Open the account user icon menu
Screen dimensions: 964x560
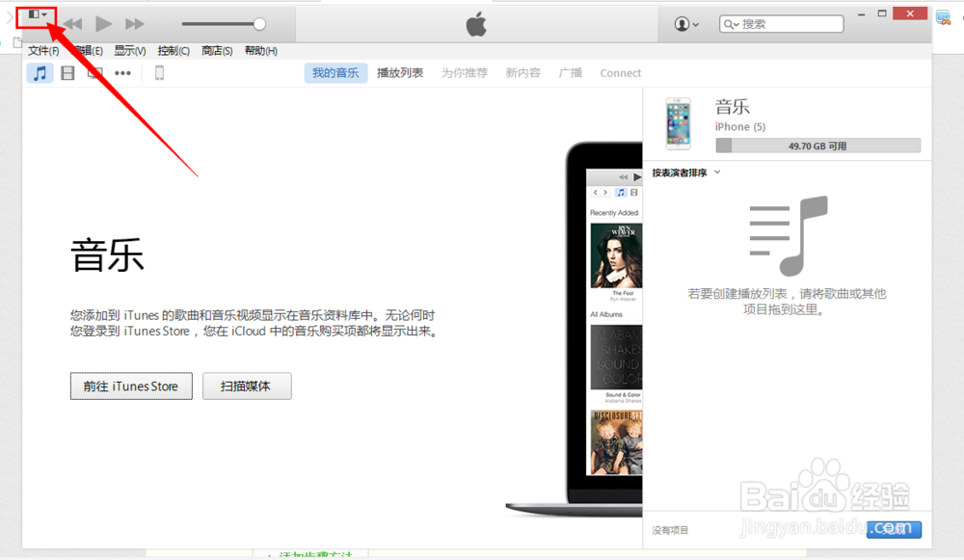pyautogui.click(x=686, y=24)
